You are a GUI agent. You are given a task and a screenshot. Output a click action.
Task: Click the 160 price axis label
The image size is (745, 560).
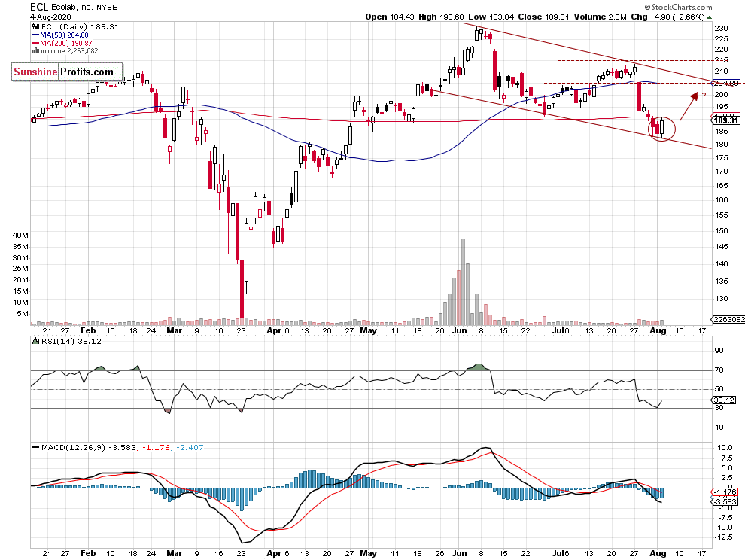coord(721,199)
